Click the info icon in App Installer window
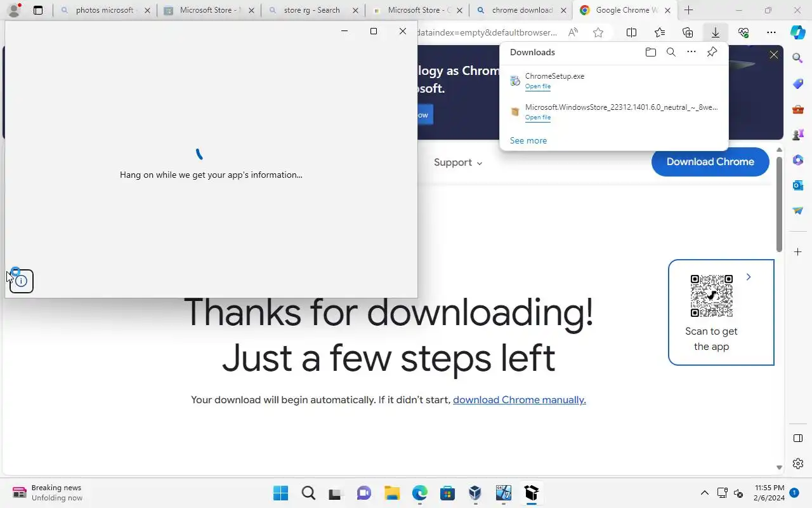This screenshot has height=508, width=812. pyautogui.click(x=22, y=281)
